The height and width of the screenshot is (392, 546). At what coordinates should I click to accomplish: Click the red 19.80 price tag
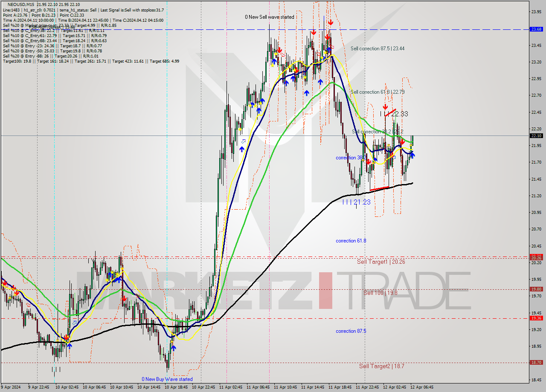tap(536, 289)
